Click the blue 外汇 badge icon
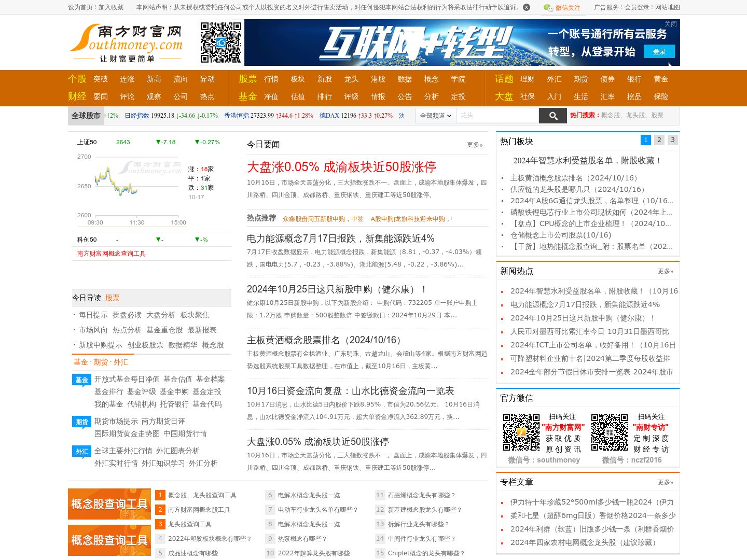This screenshot has width=747, height=560. click(81, 452)
